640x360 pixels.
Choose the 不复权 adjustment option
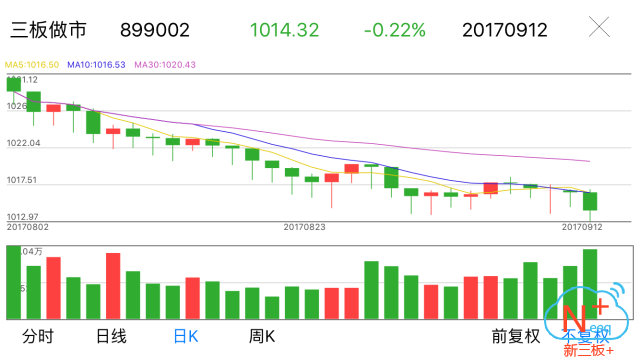[586, 336]
